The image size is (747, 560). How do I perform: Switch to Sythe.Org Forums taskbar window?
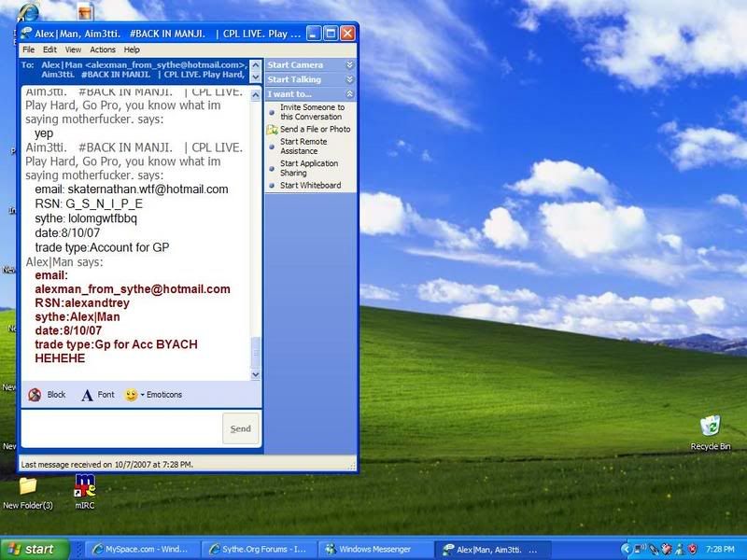tap(258, 549)
